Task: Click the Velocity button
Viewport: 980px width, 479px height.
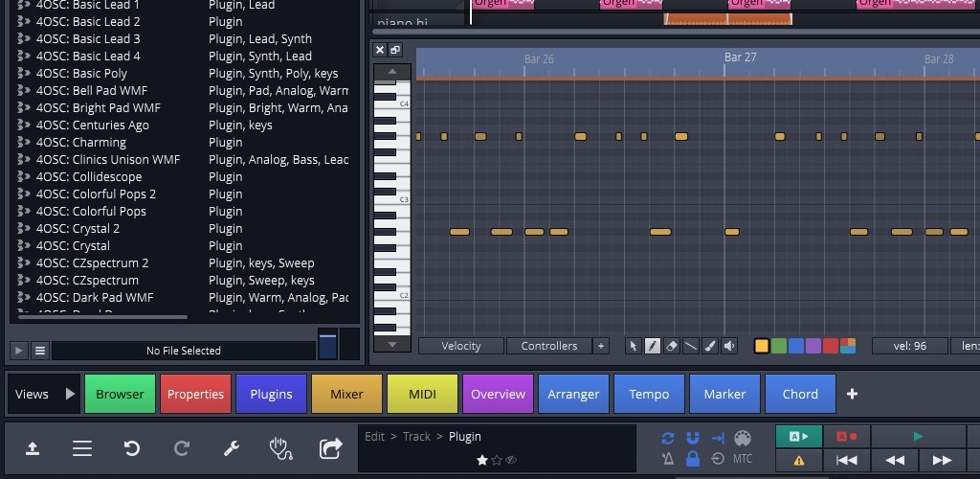Action: (460, 346)
